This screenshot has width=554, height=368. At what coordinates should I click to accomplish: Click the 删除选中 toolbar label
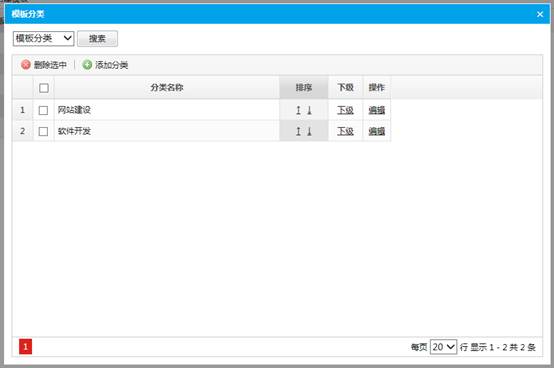click(50, 65)
